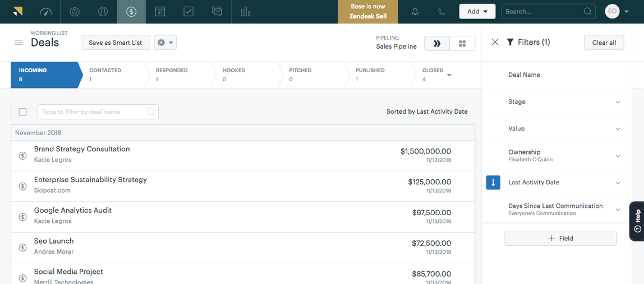Click deal icon for Seo Launch
644x284 pixels.
tap(23, 248)
